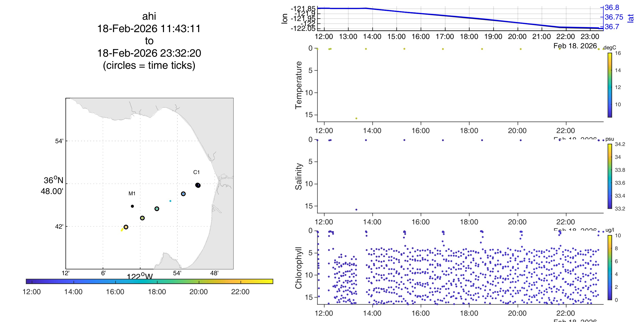Image resolution: width=644 pixels, height=322 pixels.
Task: Click the Chlorophyll y-axis label
Action: 299,268
